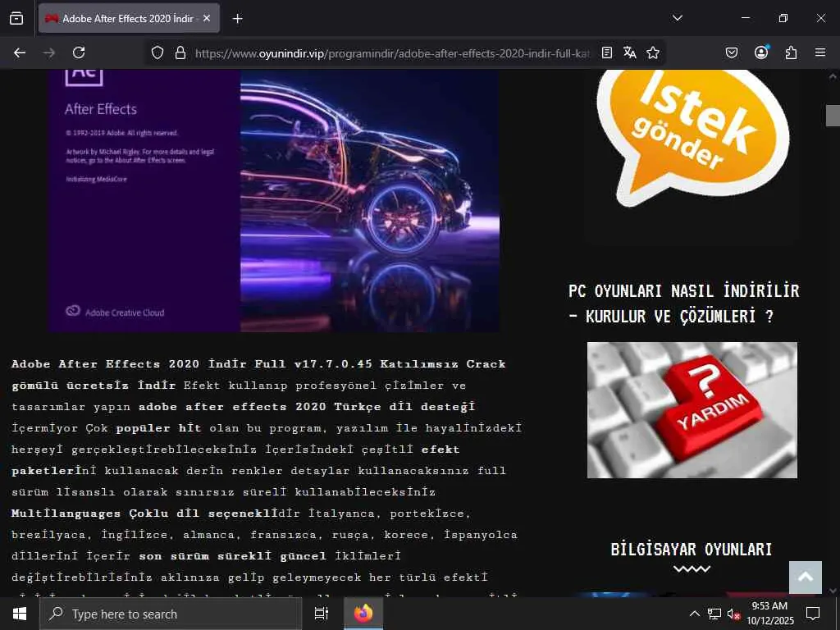Open extensions puzzle icon
Viewport: 840px width, 630px height.
point(791,52)
